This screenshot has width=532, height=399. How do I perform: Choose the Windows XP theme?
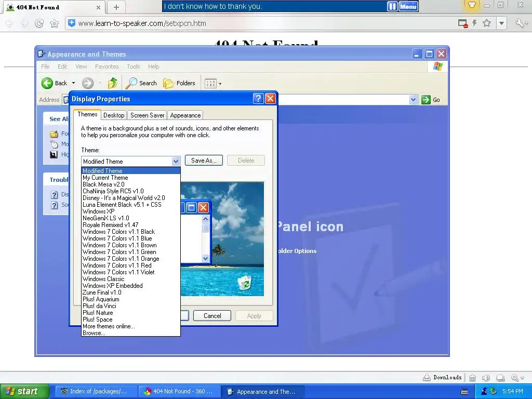(x=130, y=211)
